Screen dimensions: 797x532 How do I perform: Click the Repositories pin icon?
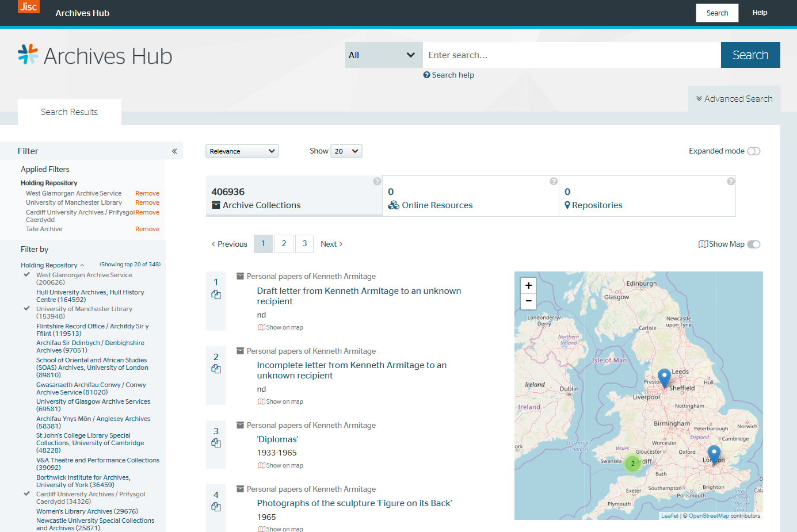coord(567,205)
